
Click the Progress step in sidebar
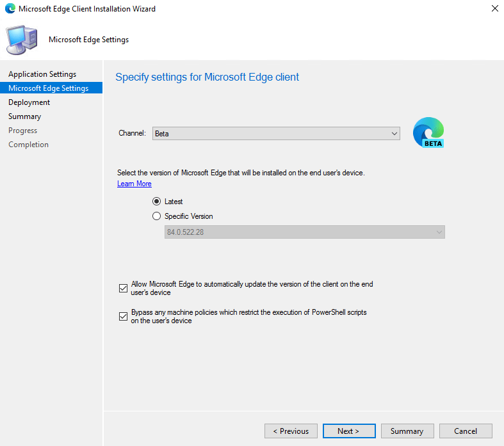22,131
